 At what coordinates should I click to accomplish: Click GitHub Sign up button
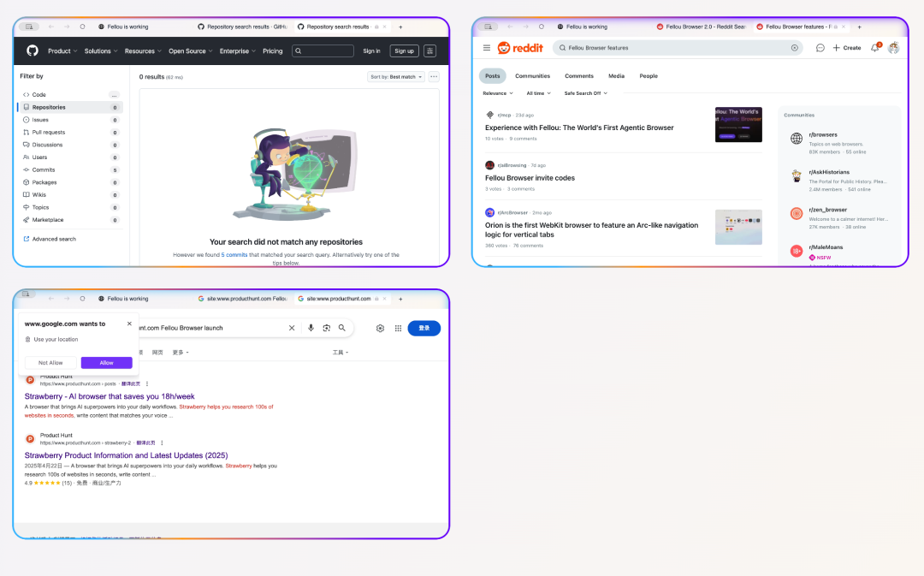coord(404,51)
